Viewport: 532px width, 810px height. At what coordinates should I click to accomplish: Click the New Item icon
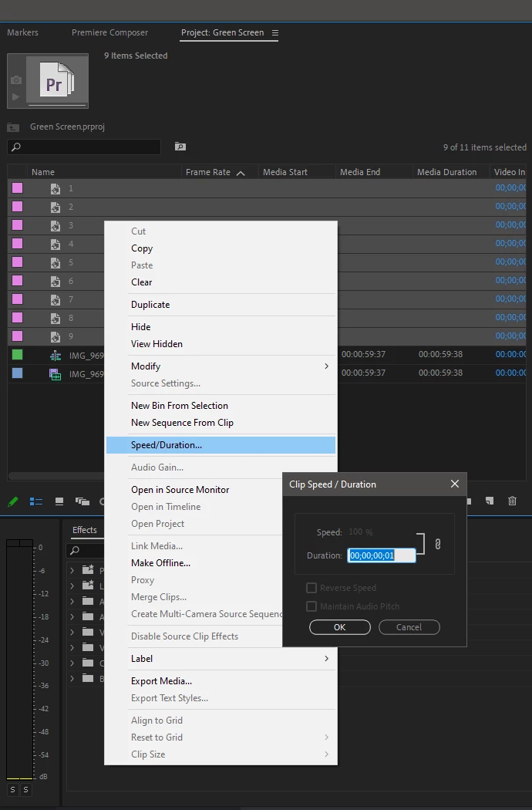click(x=489, y=501)
